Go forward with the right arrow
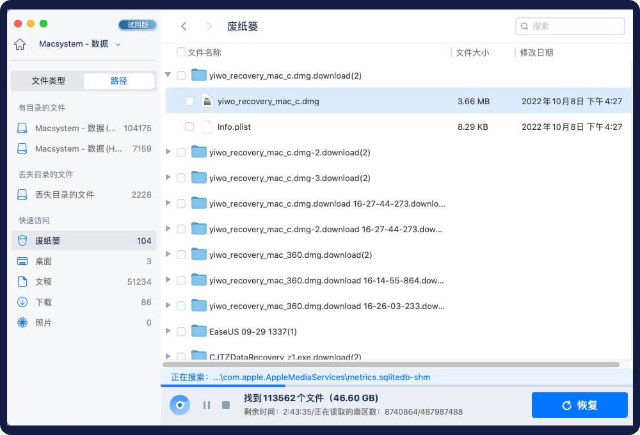 [x=208, y=26]
